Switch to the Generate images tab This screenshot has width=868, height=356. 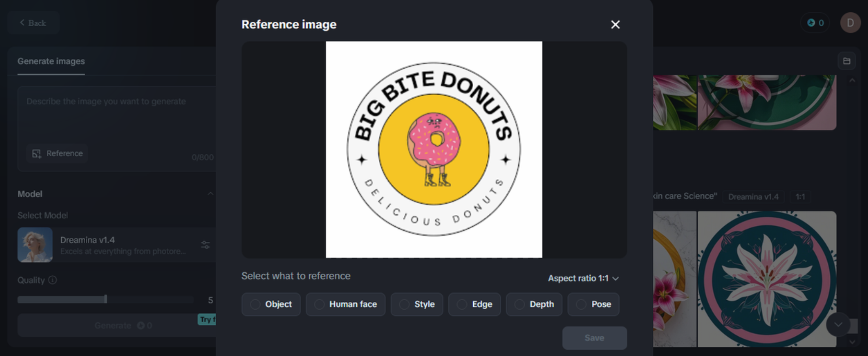coord(51,61)
